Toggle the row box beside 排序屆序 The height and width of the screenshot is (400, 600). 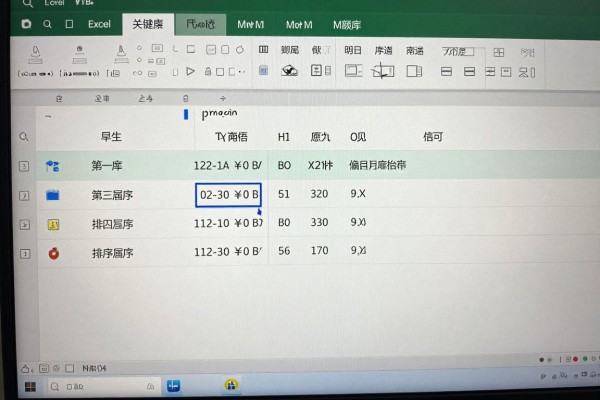[x=25, y=254]
